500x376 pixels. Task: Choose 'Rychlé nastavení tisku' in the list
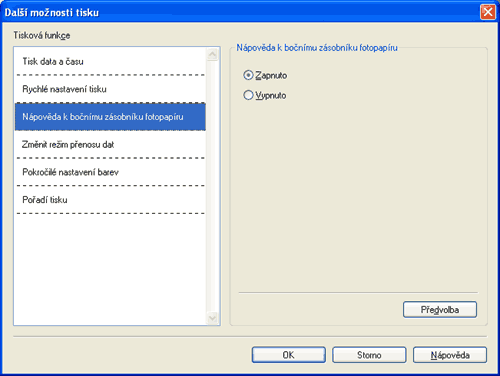[x=110, y=89]
